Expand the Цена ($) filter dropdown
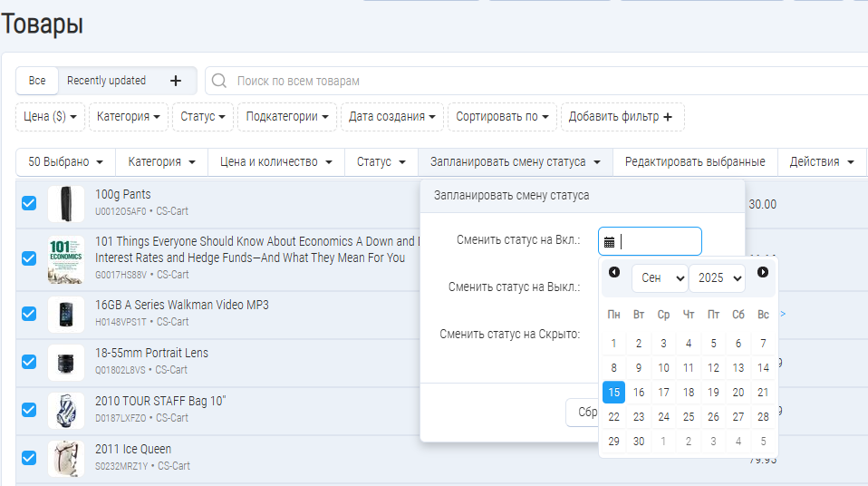 [50, 117]
